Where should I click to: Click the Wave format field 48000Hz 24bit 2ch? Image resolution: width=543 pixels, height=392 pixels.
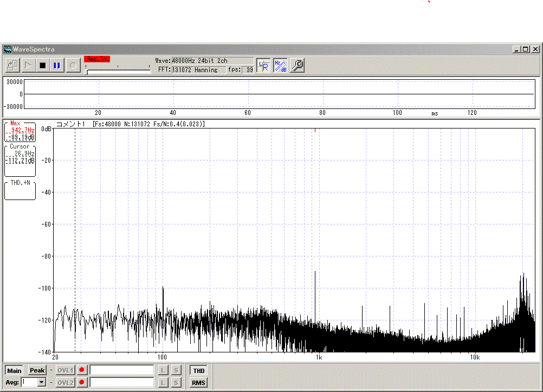click(212, 61)
